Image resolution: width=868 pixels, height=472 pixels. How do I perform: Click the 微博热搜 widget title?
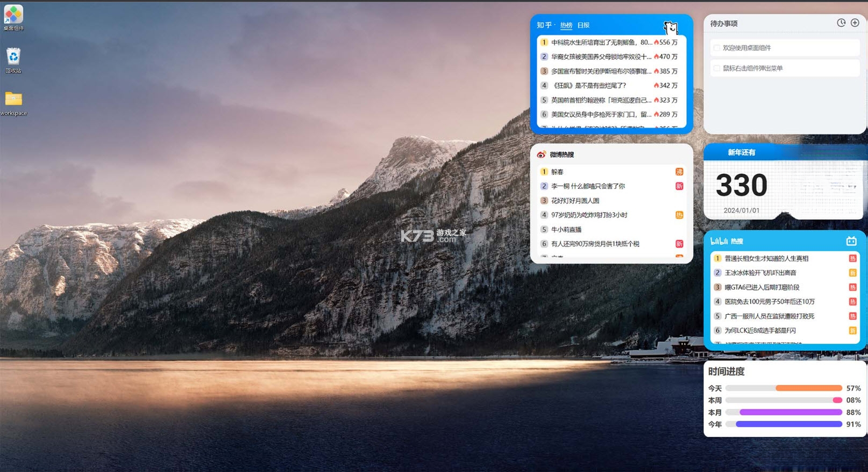point(562,154)
